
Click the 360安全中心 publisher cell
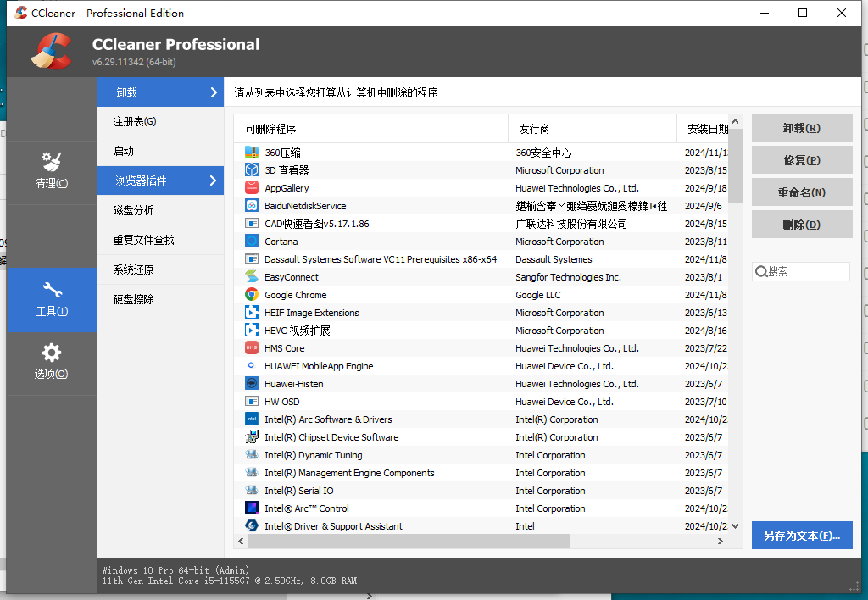[543, 153]
